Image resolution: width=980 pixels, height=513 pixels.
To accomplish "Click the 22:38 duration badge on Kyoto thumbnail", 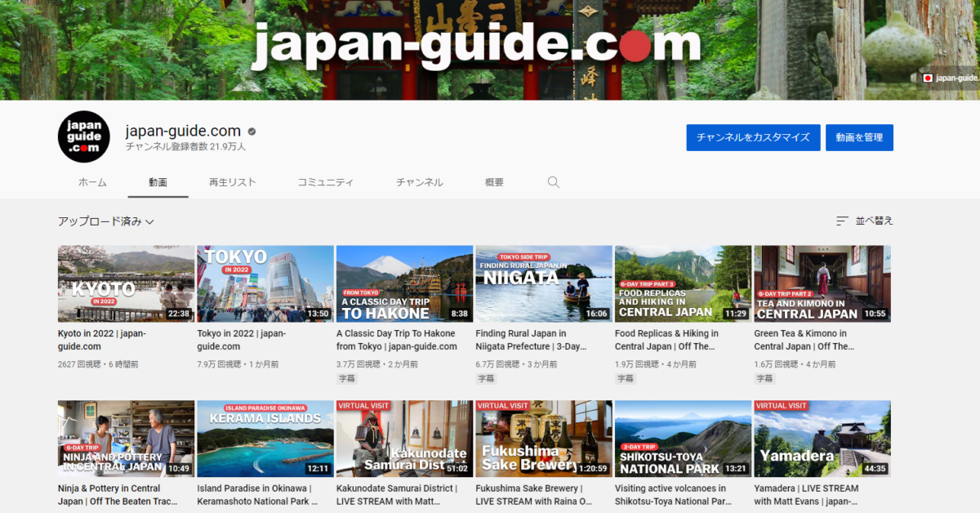I will point(178,314).
